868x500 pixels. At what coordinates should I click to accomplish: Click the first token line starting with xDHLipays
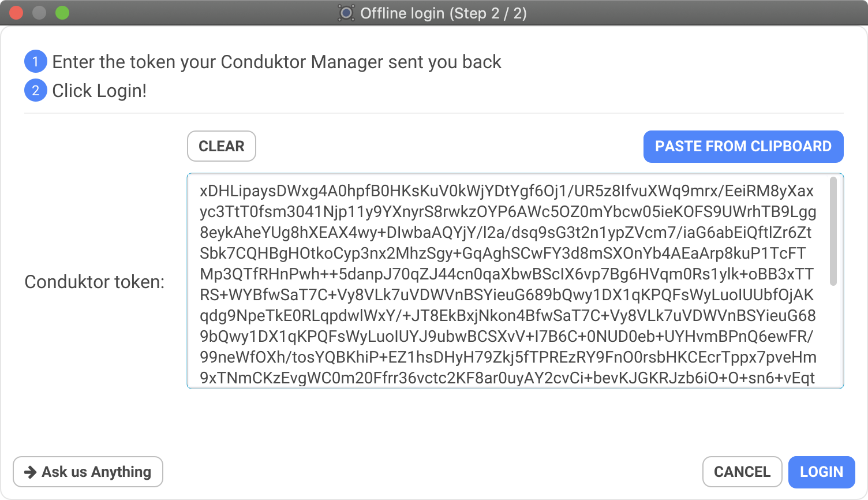coord(507,191)
